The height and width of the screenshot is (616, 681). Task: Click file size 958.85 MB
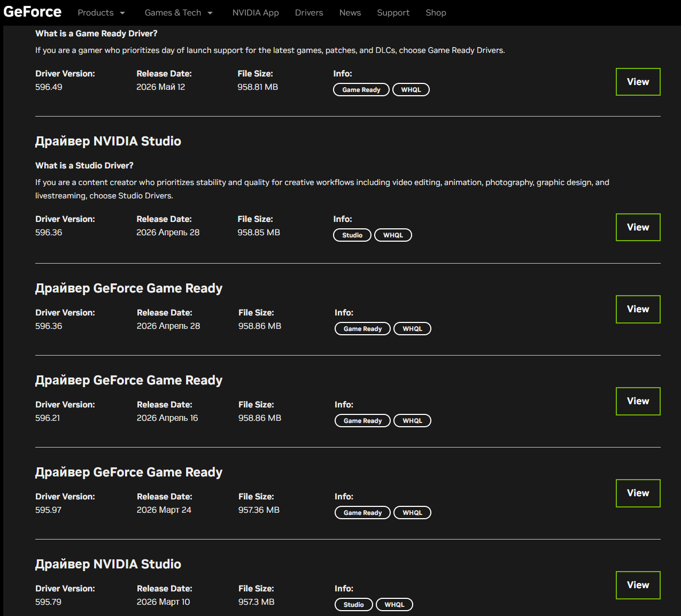click(259, 232)
